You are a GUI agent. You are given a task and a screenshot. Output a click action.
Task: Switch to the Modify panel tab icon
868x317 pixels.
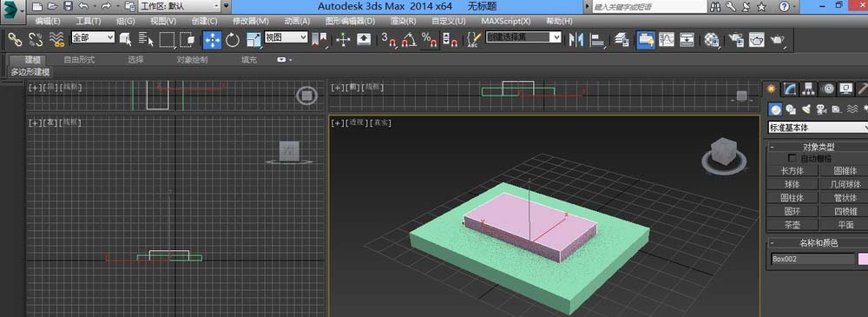790,89
